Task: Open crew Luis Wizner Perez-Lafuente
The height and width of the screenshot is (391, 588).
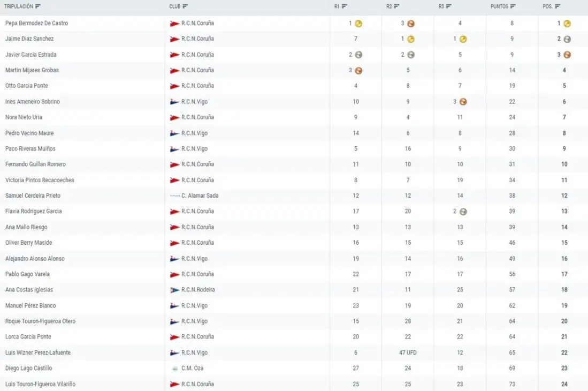Action: pos(38,353)
